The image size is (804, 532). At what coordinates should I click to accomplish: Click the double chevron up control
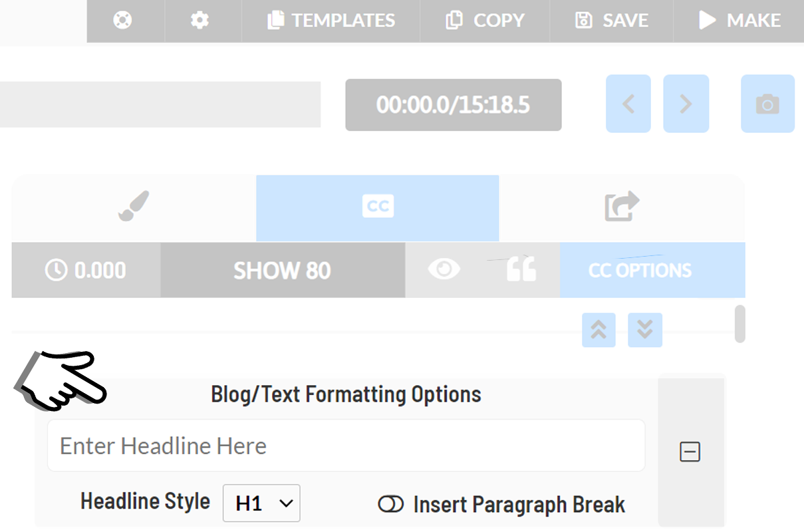598,330
